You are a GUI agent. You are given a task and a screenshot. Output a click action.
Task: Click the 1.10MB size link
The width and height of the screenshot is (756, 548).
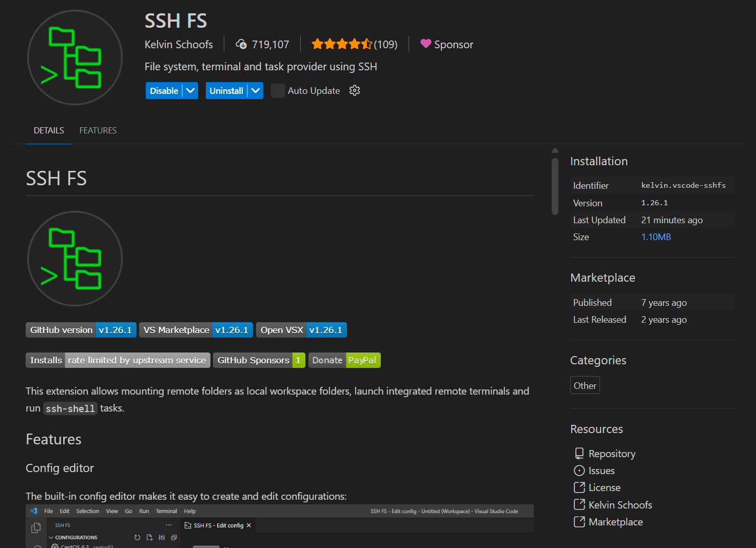[656, 237]
